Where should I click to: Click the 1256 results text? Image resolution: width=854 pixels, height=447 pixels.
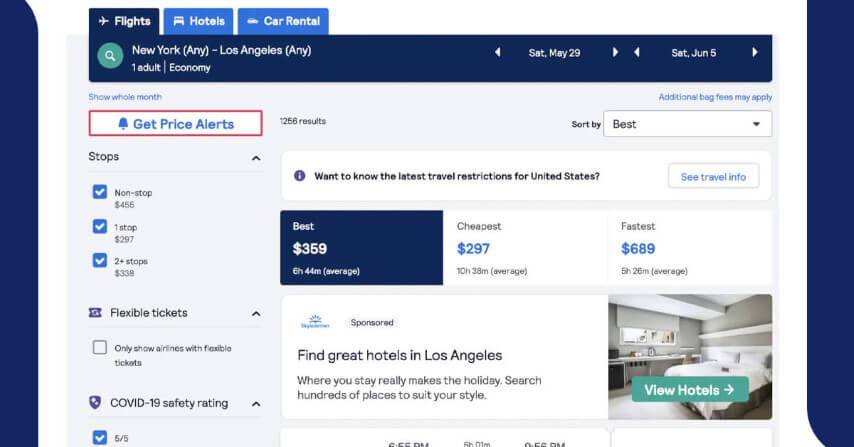(303, 121)
